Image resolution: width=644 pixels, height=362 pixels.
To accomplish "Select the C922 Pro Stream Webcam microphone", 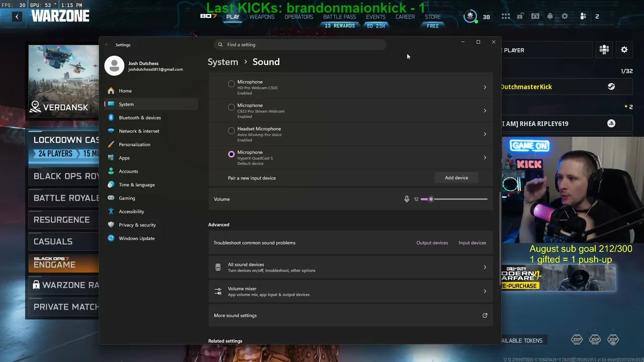I will [x=231, y=107].
